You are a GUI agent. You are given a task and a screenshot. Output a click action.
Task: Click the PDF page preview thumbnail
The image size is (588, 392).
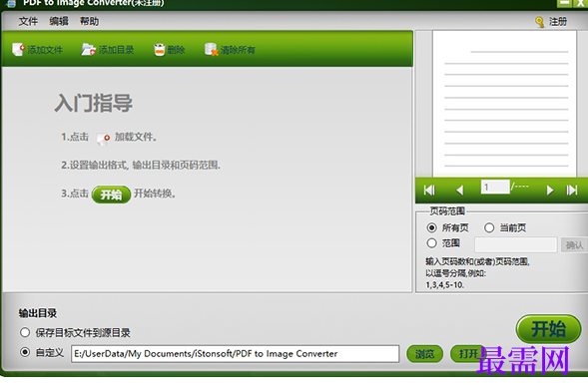point(504,104)
